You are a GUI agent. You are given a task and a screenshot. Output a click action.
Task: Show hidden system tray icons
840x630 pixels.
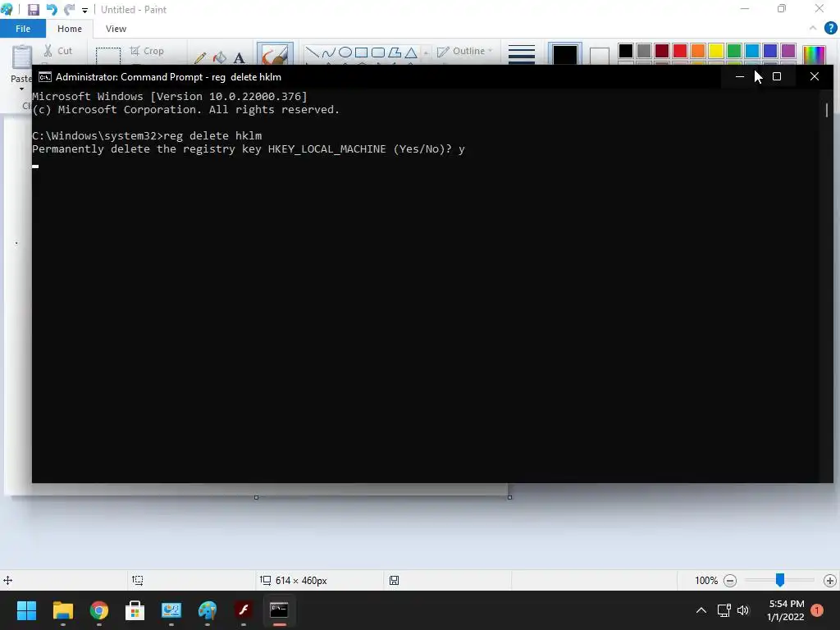pyautogui.click(x=701, y=610)
